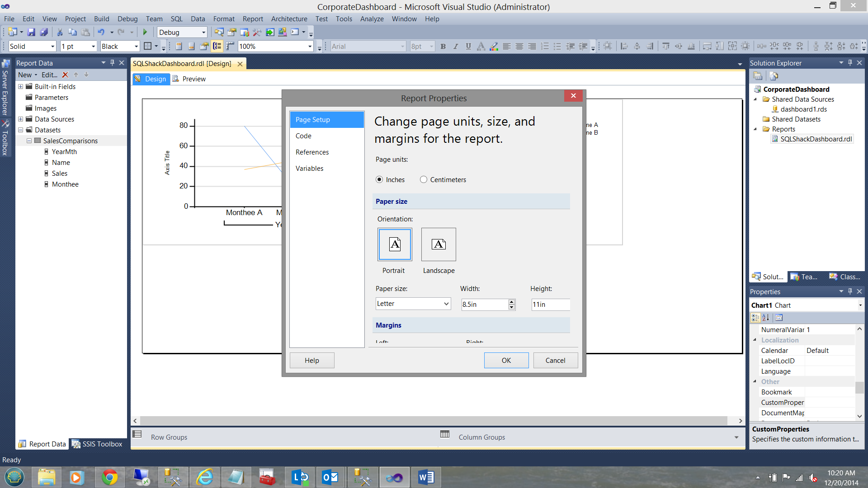Collapse the SalesComparisons dataset node
This screenshot has width=868, height=488.
click(x=29, y=141)
